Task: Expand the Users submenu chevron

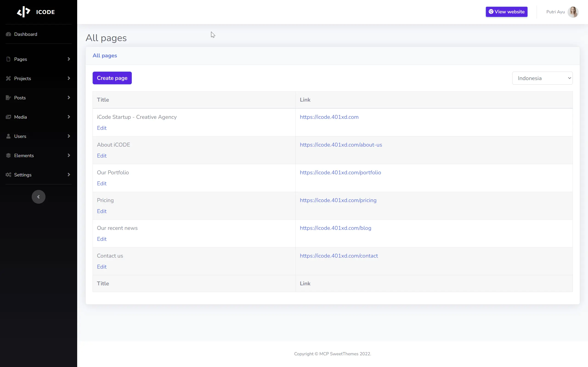Action: point(69,136)
